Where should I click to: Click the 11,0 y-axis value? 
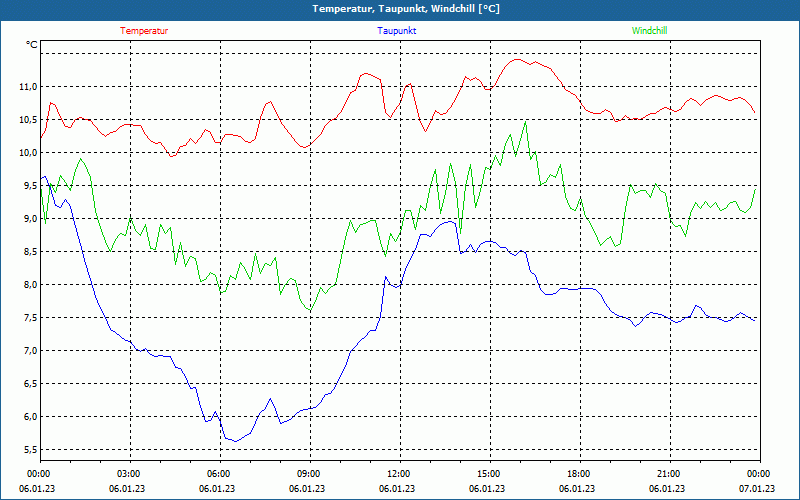point(28,87)
